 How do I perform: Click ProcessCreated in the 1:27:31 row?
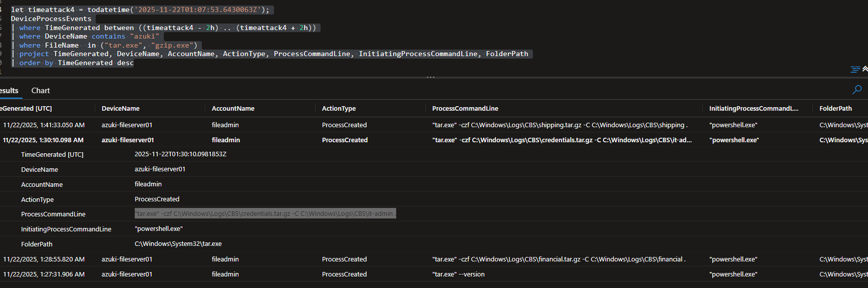(344, 274)
